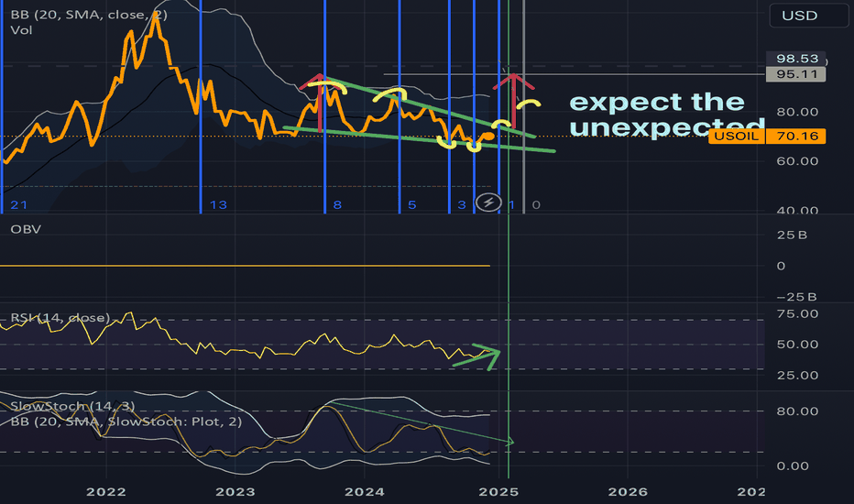
Task: Click the 95.11 price line label
Action: point(795,74)
